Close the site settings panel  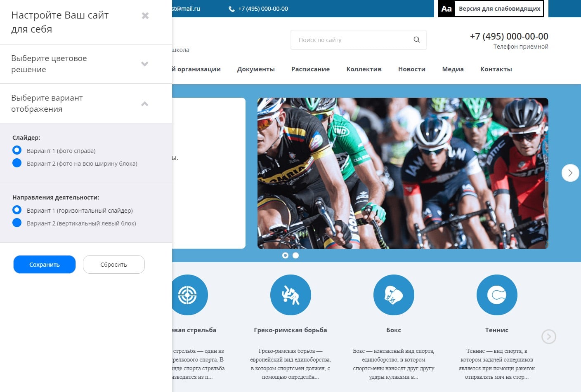(145, 16)
